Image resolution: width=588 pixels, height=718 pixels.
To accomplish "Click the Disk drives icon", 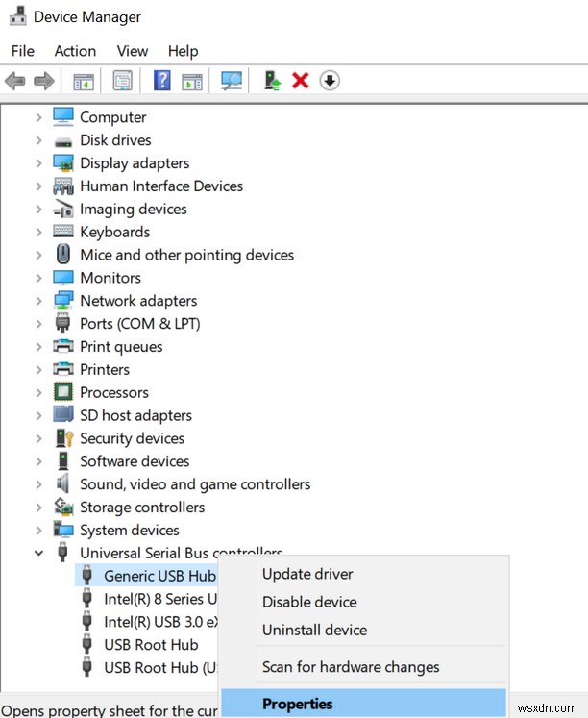I will click(x=63, y=142).
